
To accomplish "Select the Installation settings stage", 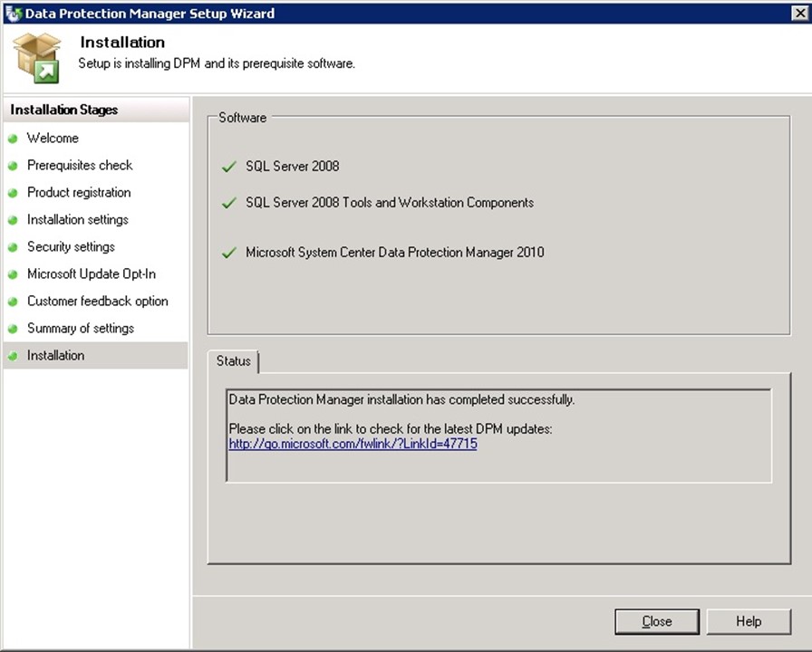I will click(x=78, y=220).
